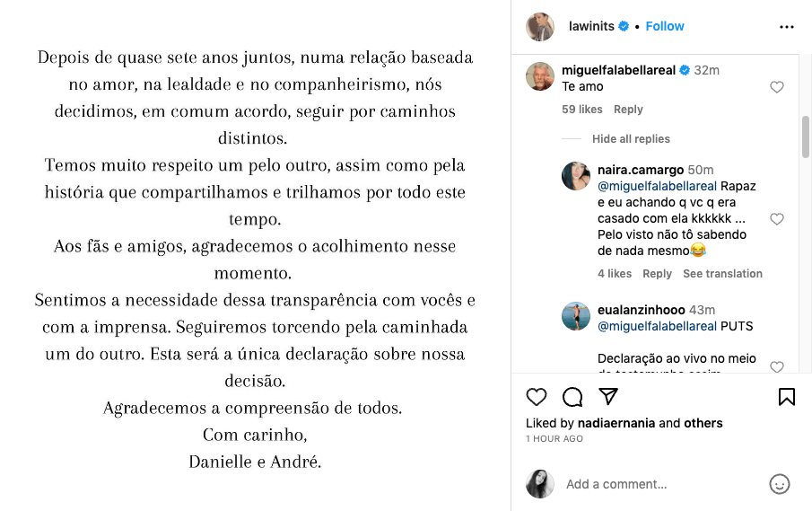Like miguelfalabellareal's "Te amo" comment
Image resolution: width=812 pixels, height=511 pixels.
point(777,87)
